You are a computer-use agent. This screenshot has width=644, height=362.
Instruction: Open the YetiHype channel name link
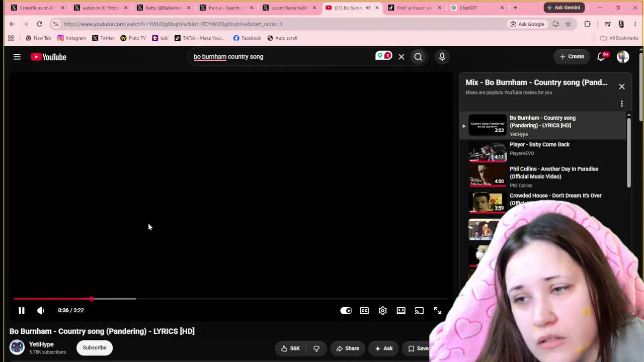point(41,344)
